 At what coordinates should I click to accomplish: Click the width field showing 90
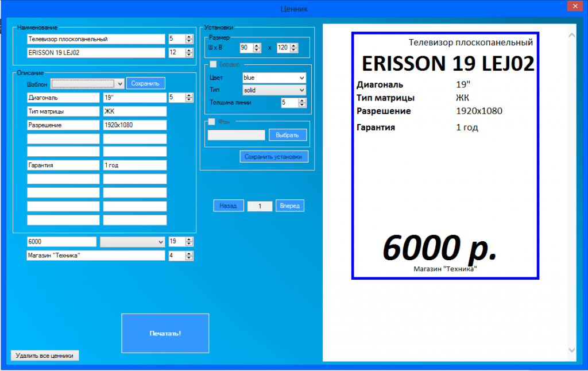click(247, 48)
